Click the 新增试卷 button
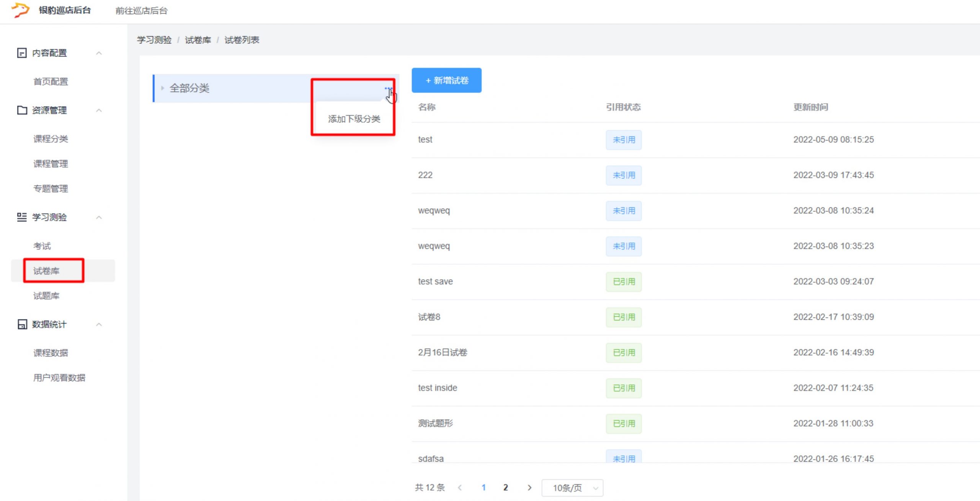Screen dimensions: 980x501 pos(446,80)
